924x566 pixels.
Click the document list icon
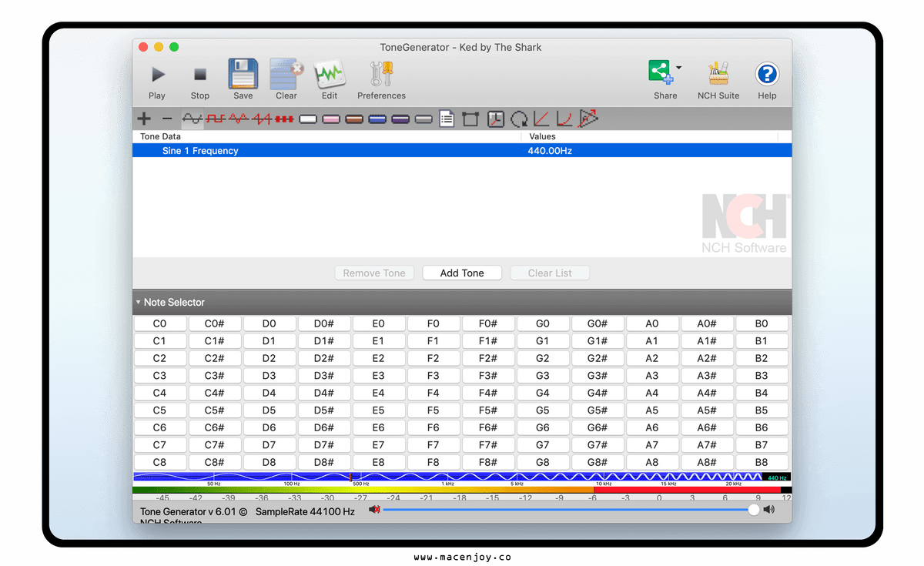(x=447, y=119)
